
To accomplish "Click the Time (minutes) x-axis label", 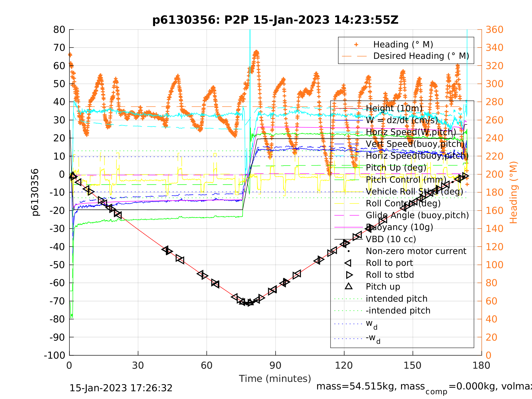I will 275,378.
